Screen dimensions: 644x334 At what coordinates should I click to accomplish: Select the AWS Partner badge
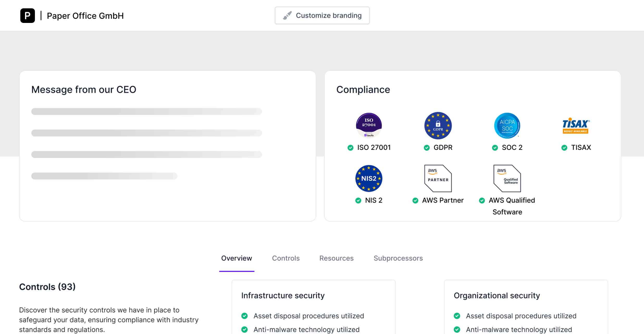pyautogui.click(x=438, y=178)
